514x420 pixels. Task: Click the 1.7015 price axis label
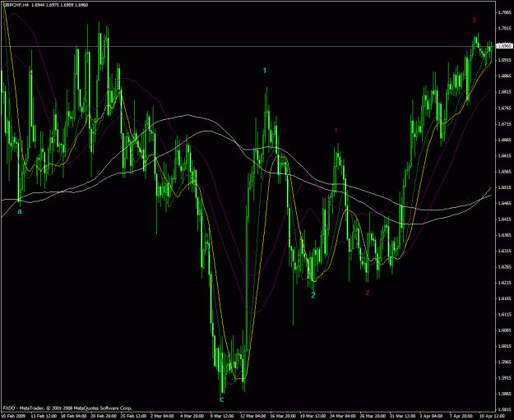[x=504, y=29]
